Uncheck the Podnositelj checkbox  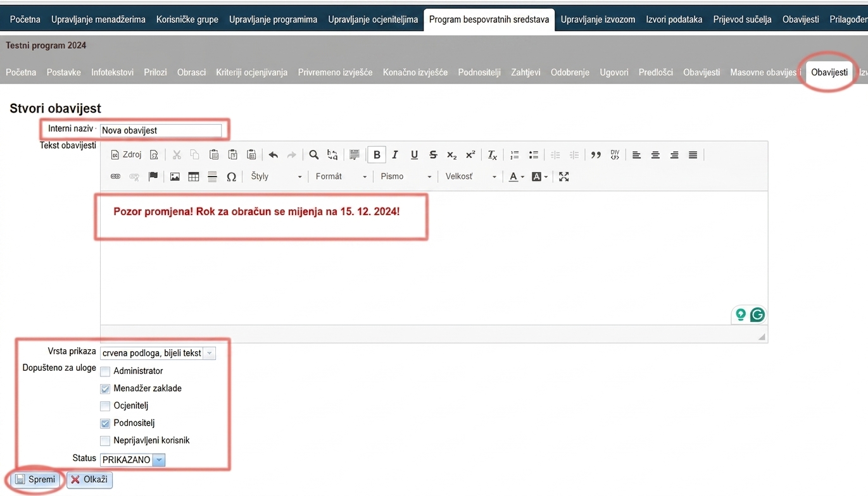pos(105,423)
